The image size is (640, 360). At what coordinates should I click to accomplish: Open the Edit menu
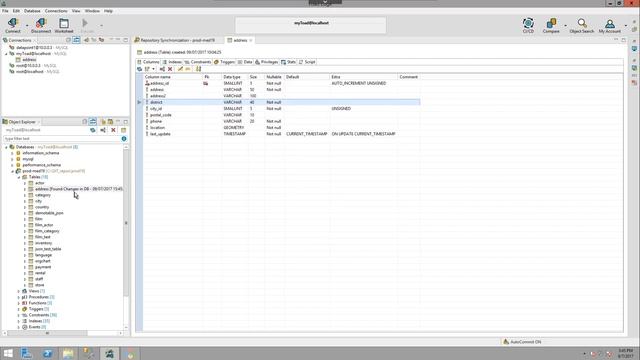coord(16,11)
